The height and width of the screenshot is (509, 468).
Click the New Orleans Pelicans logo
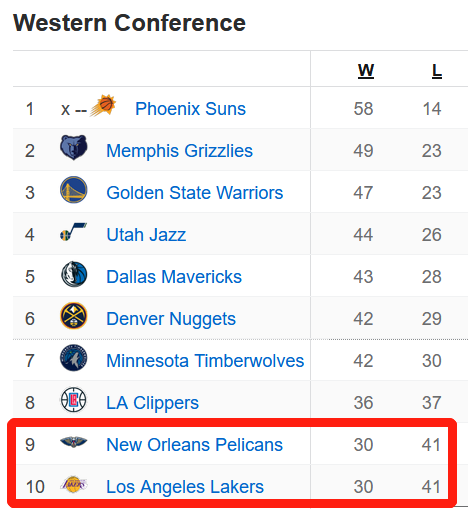click(74, 442)
